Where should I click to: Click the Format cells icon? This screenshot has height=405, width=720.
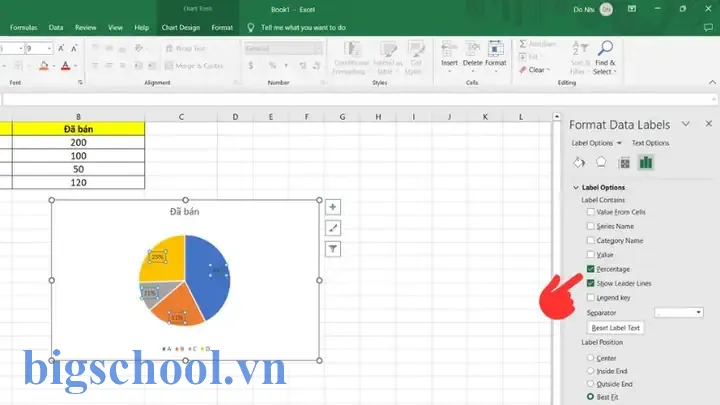pos(495,48)
